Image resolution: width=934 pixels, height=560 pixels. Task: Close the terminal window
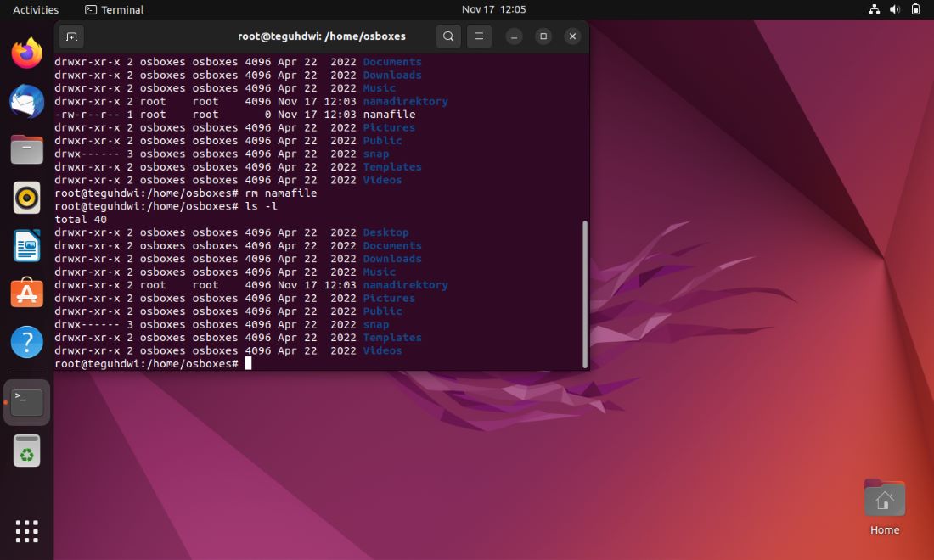(572, 36)
